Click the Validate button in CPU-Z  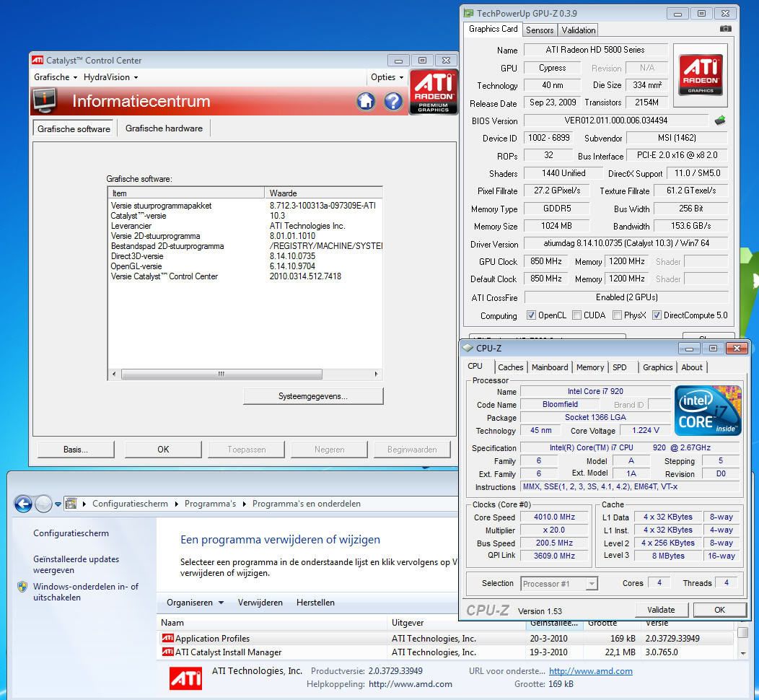click(x=661, y=610)
